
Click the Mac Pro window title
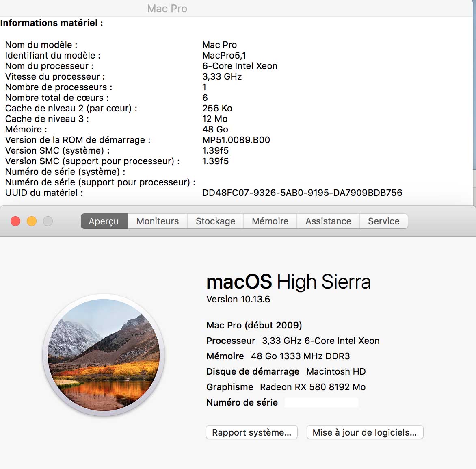point(167,9)
